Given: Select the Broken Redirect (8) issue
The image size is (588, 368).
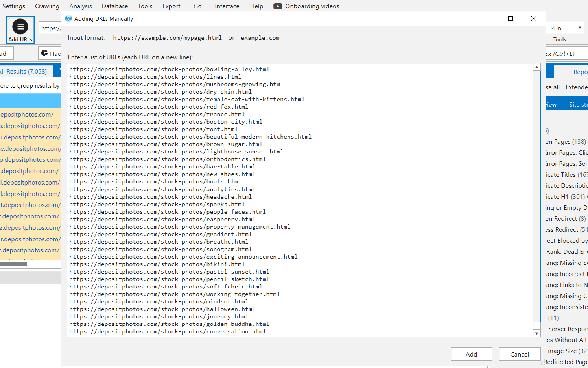Looking at the screenshot, I should 566,218.
